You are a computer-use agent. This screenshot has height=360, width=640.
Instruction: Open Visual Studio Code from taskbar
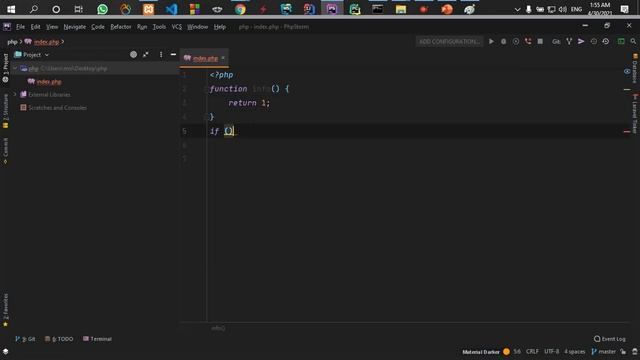[171, 9]
